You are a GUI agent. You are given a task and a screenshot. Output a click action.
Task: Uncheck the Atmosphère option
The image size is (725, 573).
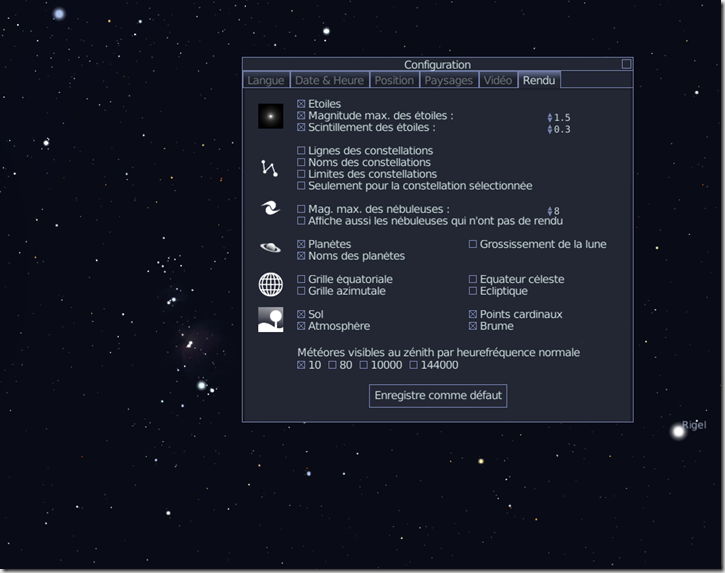[302, 326]
